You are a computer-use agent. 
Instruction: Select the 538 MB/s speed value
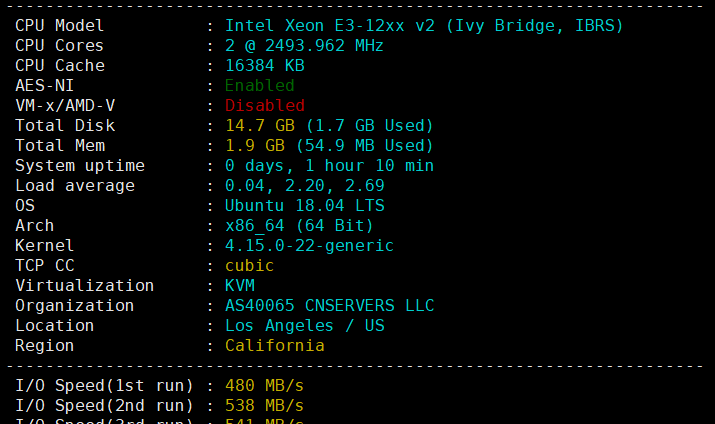coord(264,407)
